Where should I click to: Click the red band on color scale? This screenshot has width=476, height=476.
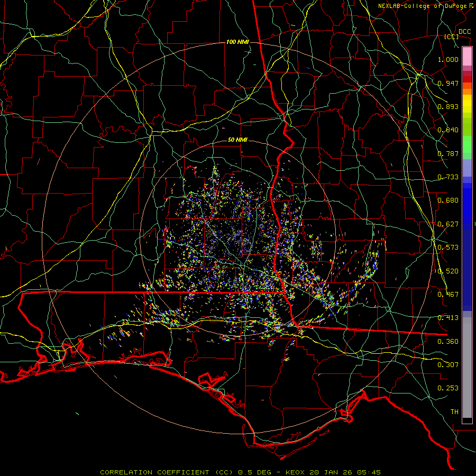pos(467,79)
